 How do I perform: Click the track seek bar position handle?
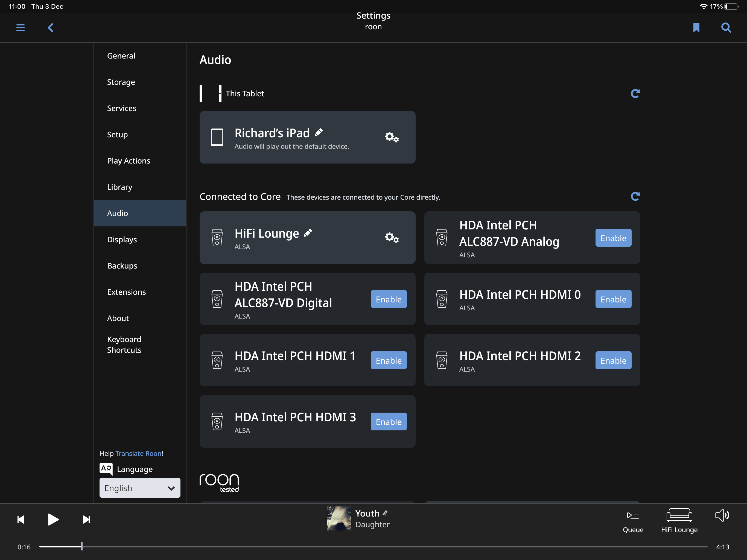click(x=82, y=546)
